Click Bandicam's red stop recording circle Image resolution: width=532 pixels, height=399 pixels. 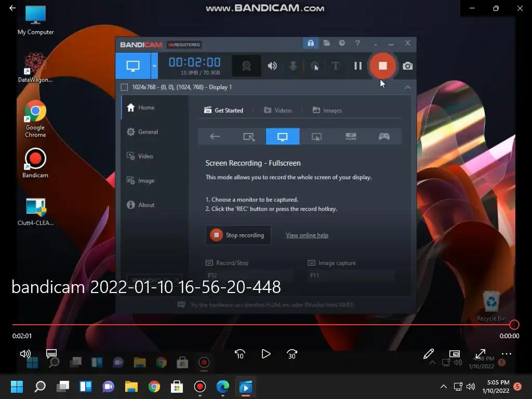click(x=383, y=66)
